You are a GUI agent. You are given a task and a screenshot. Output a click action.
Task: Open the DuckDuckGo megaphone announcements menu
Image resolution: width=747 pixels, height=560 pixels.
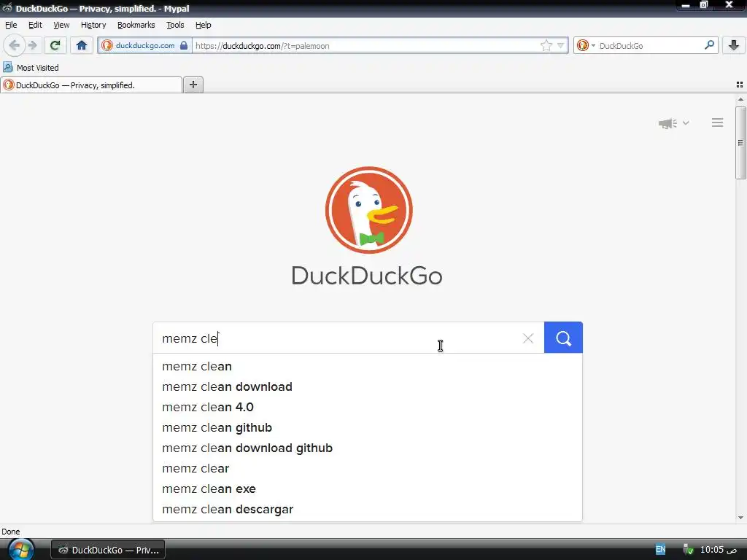[x=673, y=123]
